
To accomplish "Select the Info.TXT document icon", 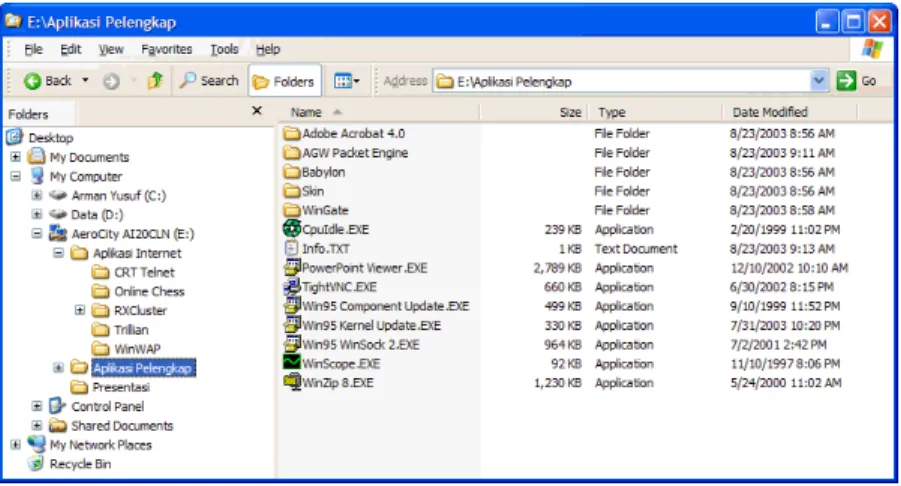I will point(292,248).
